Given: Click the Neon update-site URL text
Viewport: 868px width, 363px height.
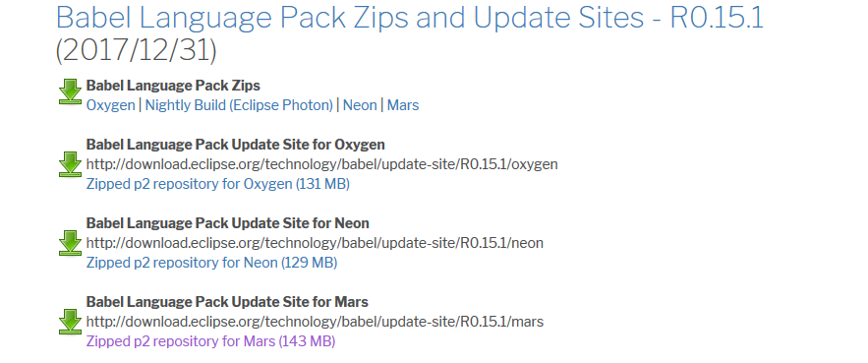Looking at the screenshot, I should point(315,243).
